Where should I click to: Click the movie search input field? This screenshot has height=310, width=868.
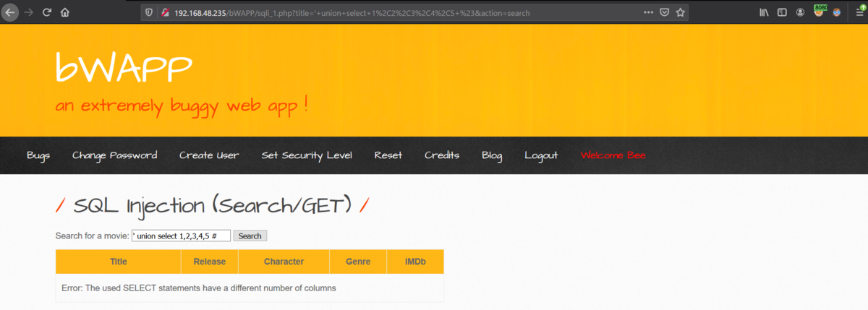[x=181, y=236]
